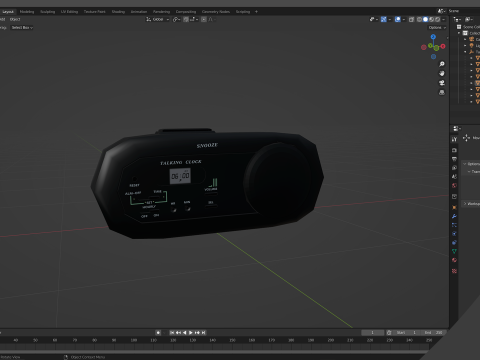
Task: Switch to the Modeling workspace tab
Action: (27, 11)
